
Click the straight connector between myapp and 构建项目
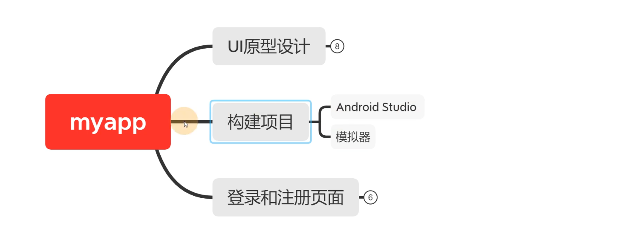coord(203,122)
